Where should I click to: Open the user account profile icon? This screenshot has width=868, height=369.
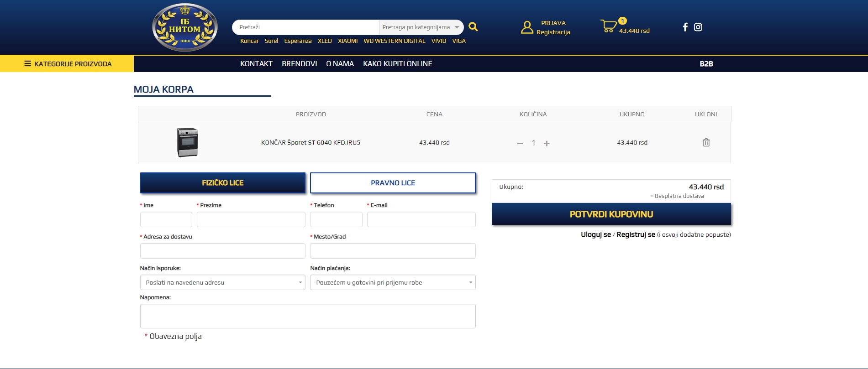(527, 27)
